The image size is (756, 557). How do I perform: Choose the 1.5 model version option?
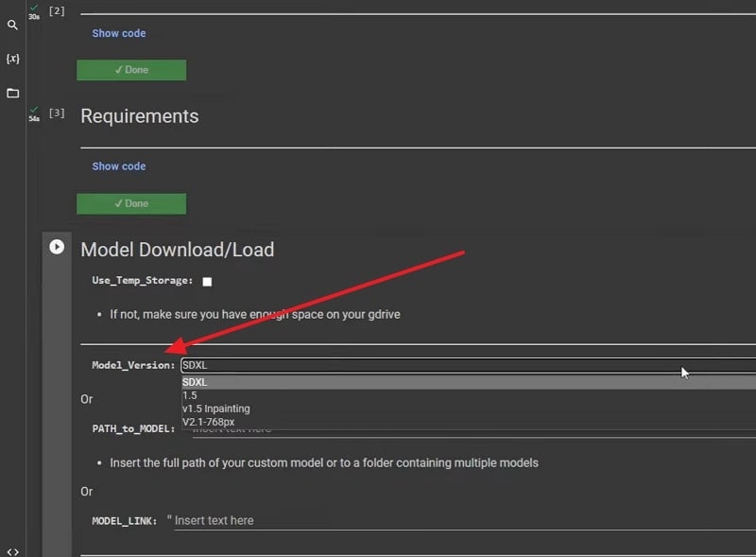pyautogui.click(x=190, y=395)
